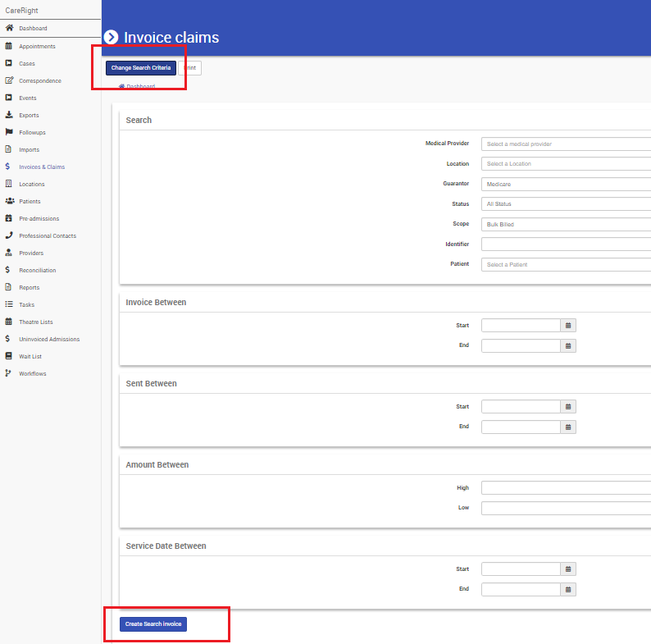Click the Exports download icon
The image size is (651, 644).
(x=9, y=115)
